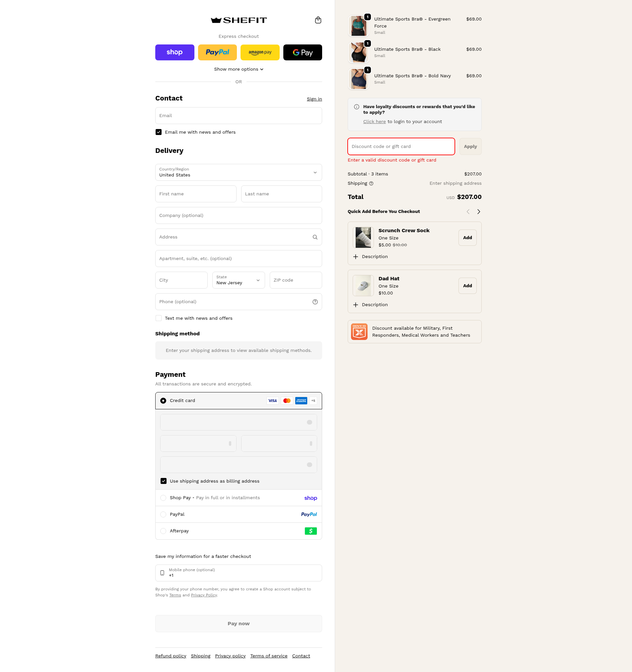Focus the Discount code or gift card field
The height and width of the screenshot is (672, 632).
(401, 146)
